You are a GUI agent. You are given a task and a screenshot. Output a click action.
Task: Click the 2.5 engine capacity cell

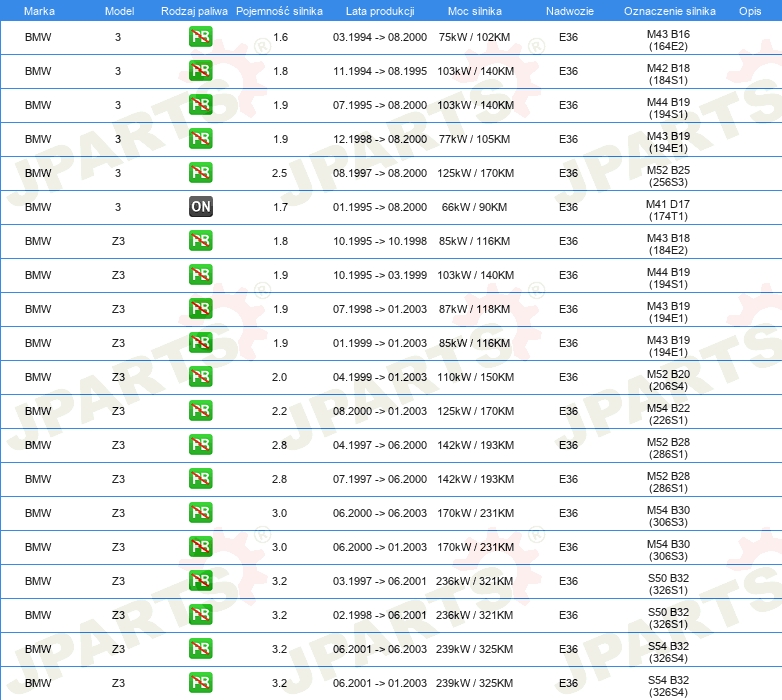tap(279, 174)
